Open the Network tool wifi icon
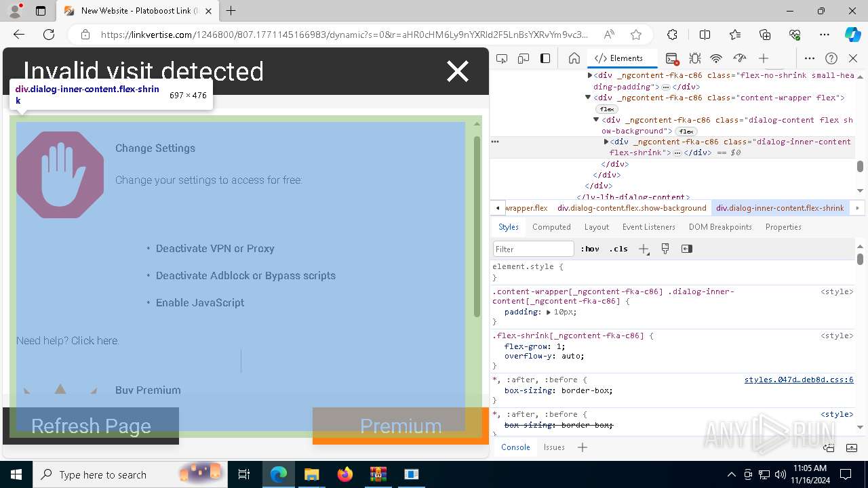868x488 pixels. click(716, 58)
